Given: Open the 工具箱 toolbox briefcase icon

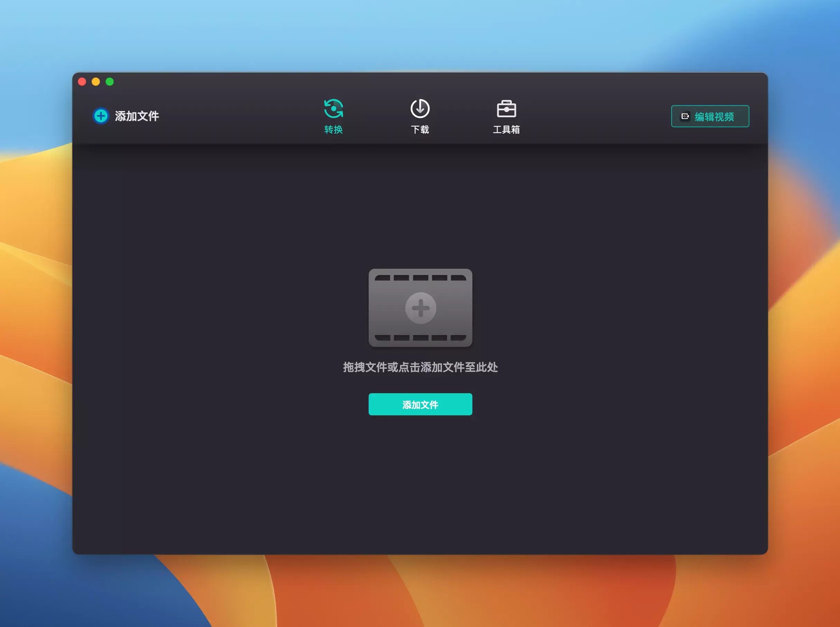Looking at the screenshot, I should pos(506,109).
